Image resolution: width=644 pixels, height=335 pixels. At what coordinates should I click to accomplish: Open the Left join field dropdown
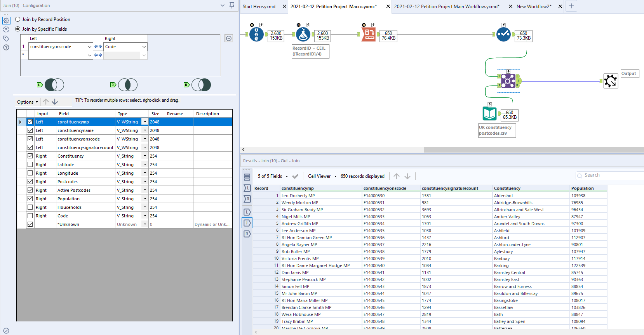89,47
